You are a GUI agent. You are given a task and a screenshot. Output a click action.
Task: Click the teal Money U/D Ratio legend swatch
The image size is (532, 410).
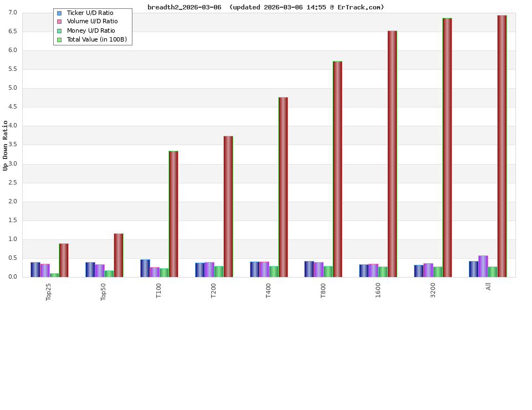pos(58,30)
